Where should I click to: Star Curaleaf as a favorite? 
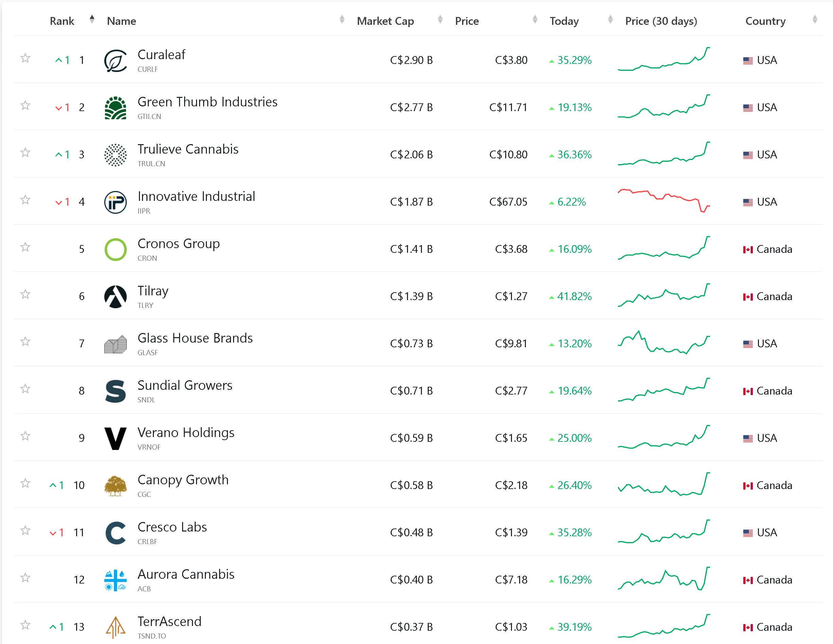(25, 58)
